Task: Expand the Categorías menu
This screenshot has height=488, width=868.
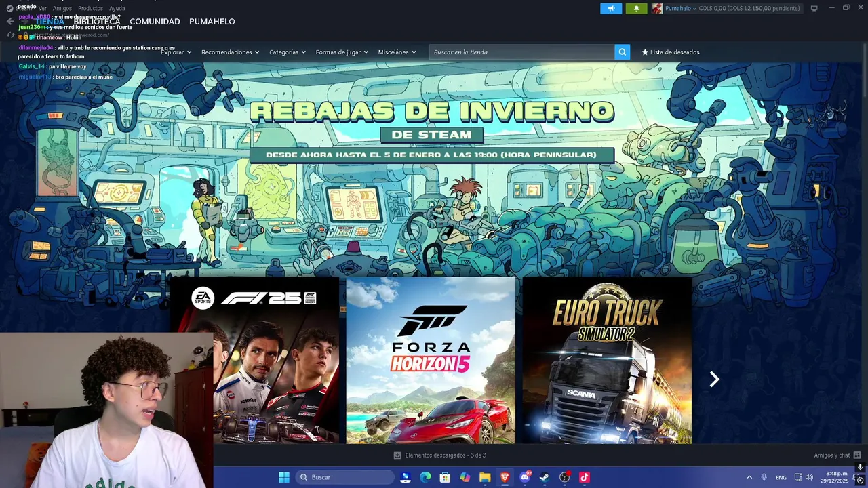Action: (x=288, y=52)
